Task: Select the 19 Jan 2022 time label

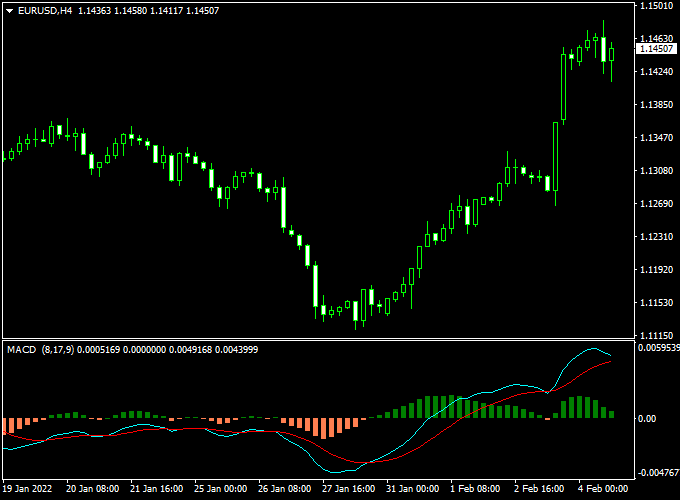Action: coord(27,489)
